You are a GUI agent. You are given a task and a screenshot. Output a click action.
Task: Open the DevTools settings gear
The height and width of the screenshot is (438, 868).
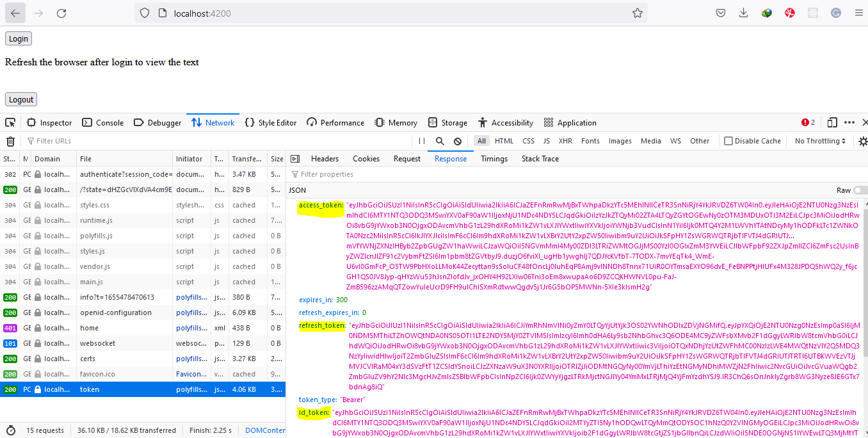[863, 140]
